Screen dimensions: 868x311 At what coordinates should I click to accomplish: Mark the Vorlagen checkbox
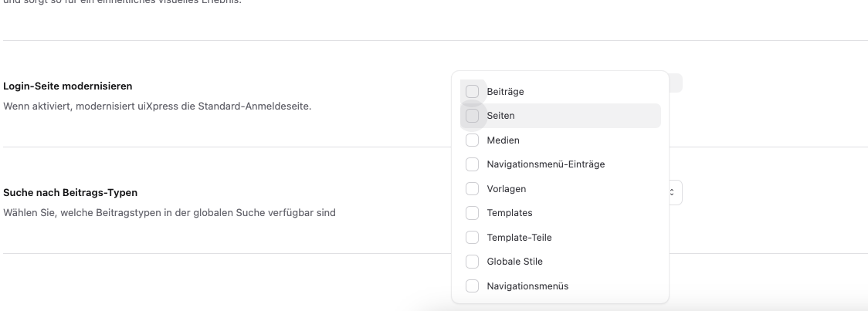473,189
